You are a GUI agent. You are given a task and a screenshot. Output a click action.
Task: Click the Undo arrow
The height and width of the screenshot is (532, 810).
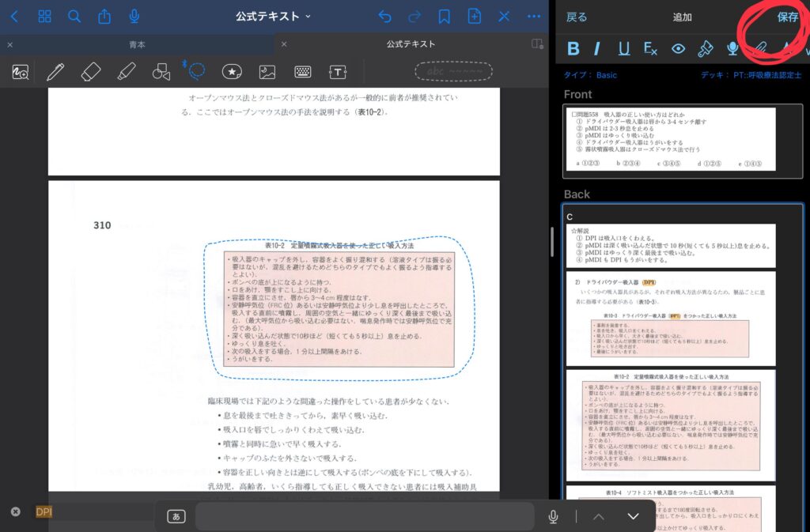pos(385,17)
